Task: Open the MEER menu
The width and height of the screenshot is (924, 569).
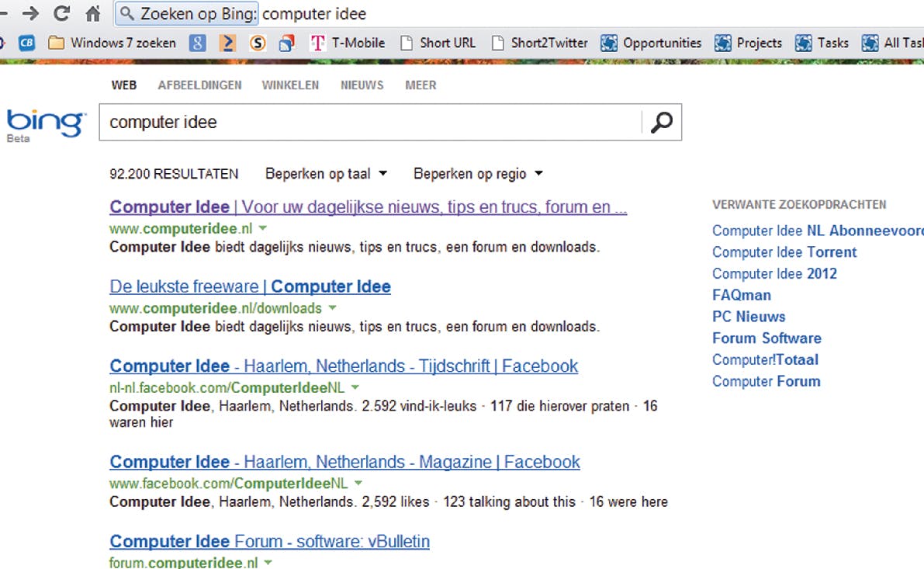Action: point(420,85)
